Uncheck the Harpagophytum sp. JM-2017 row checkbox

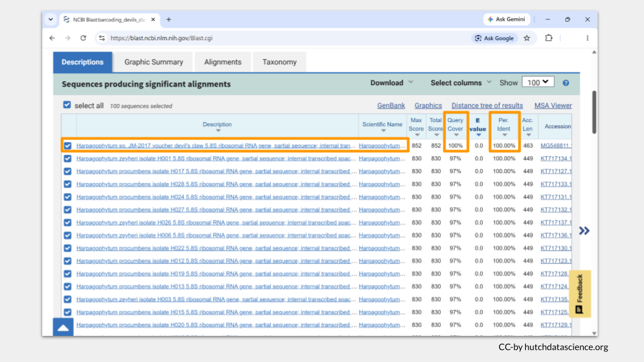click(68, 145)
